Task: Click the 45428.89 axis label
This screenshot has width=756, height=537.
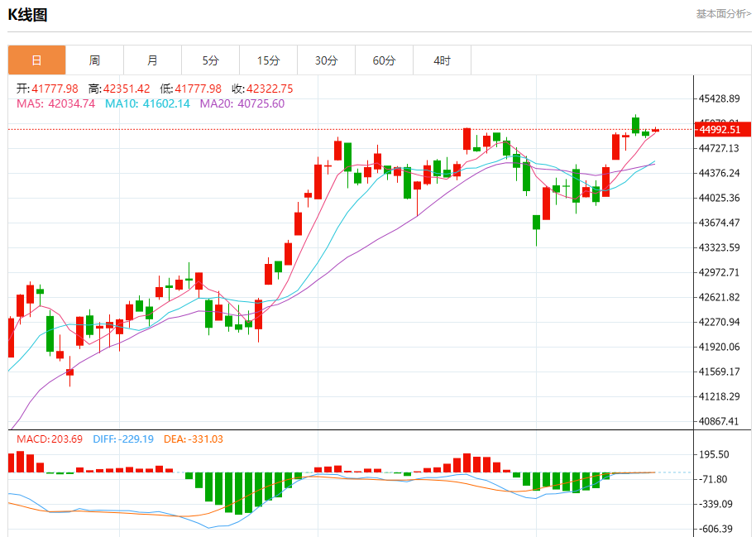Action: click(x=720, y=99)
